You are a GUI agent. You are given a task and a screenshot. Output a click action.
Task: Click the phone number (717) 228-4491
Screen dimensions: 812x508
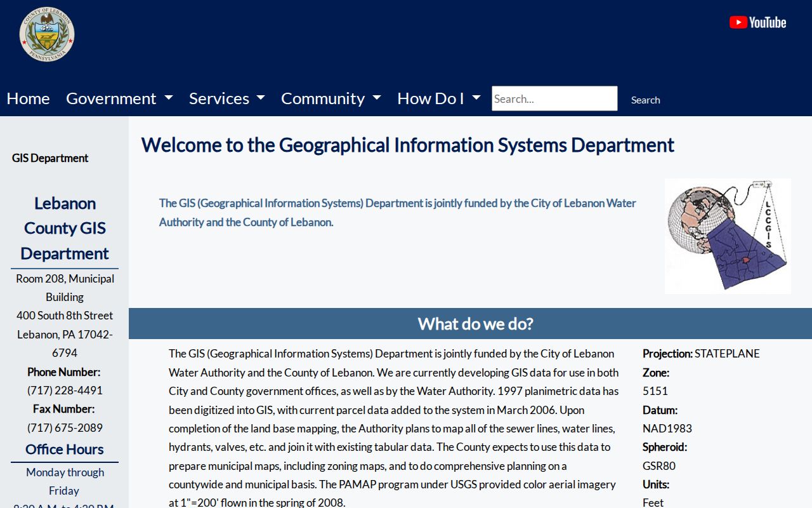[x=65, y=391]
